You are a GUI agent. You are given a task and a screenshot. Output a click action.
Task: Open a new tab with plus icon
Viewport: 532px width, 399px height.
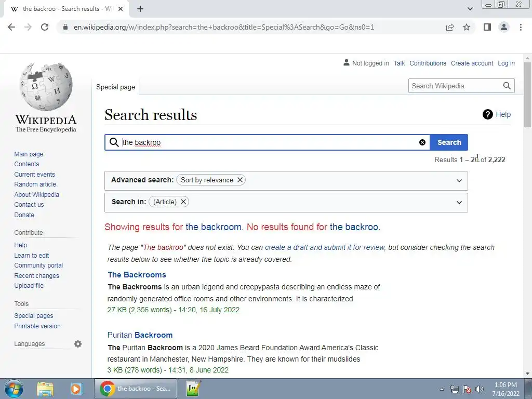(140, 9)
